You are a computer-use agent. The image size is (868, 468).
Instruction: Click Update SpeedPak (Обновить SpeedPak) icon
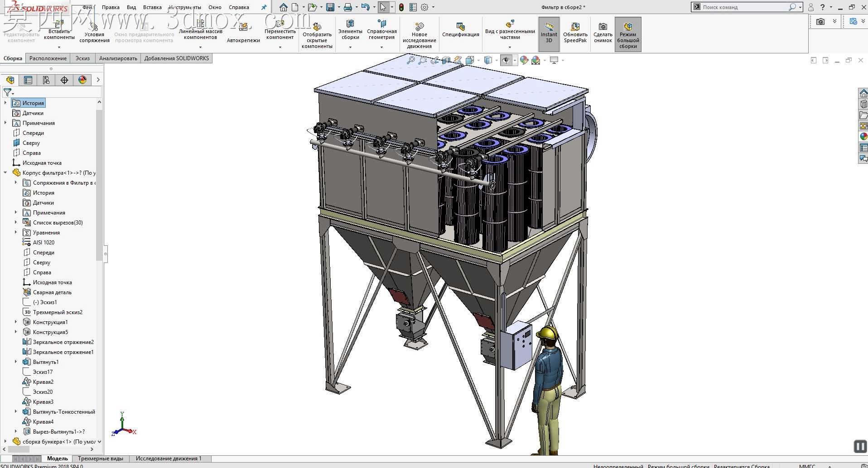(x=575, y=33)
